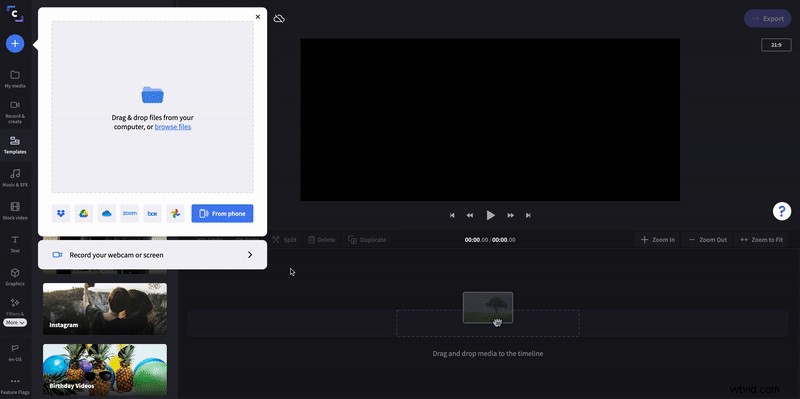This screenshot has height=399, width=800.
Task: Open the Graphics sidebar panel
Action: (15, 277)
